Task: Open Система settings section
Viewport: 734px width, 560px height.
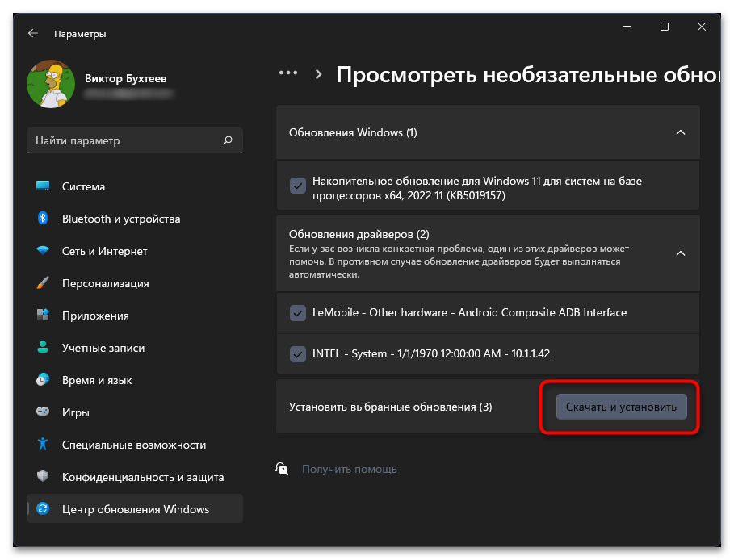Action: 135,186
